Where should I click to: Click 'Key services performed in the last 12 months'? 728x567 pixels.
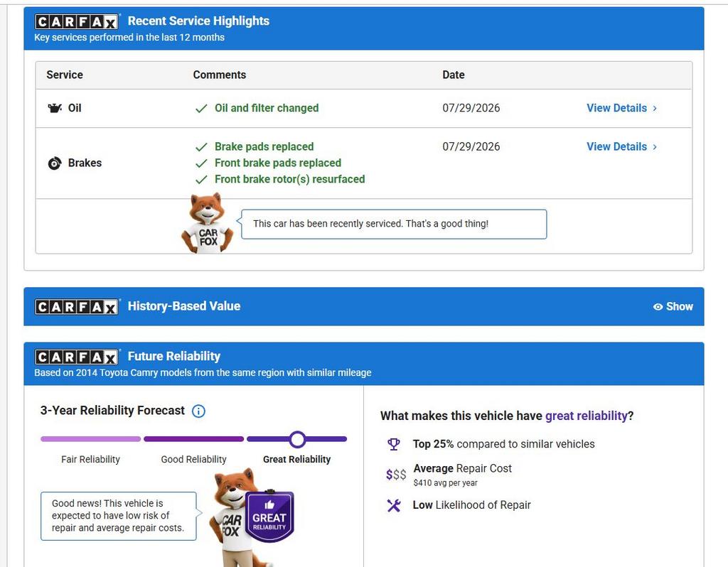129,38
